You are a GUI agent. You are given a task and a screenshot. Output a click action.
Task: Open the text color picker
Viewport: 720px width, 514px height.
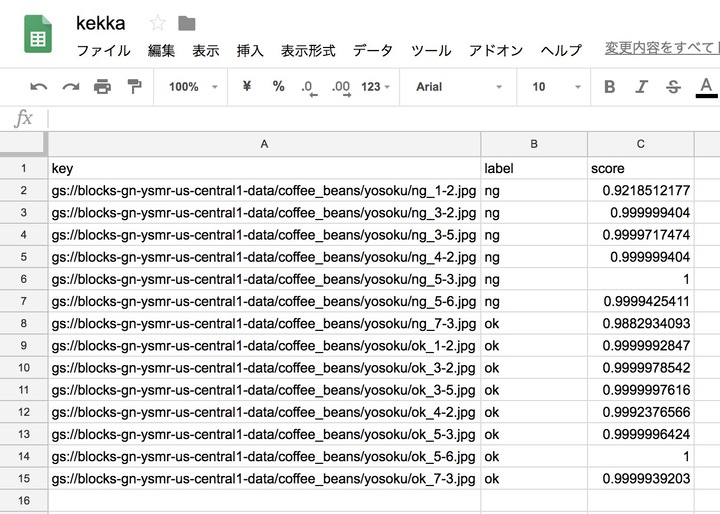point(706,87)
